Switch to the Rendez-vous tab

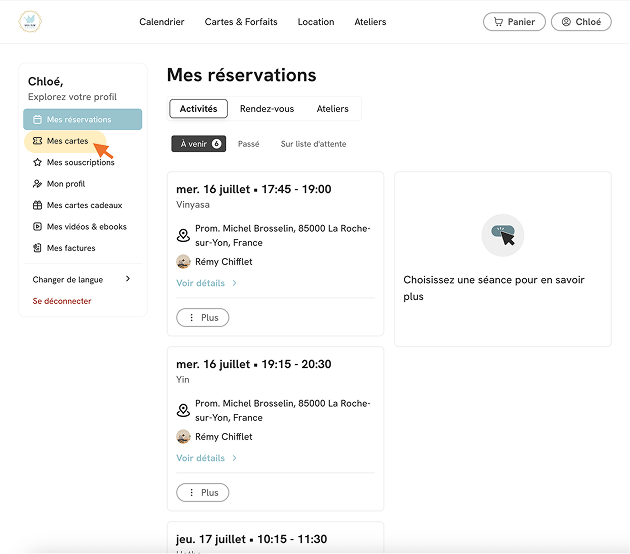[x=267, y=109]
